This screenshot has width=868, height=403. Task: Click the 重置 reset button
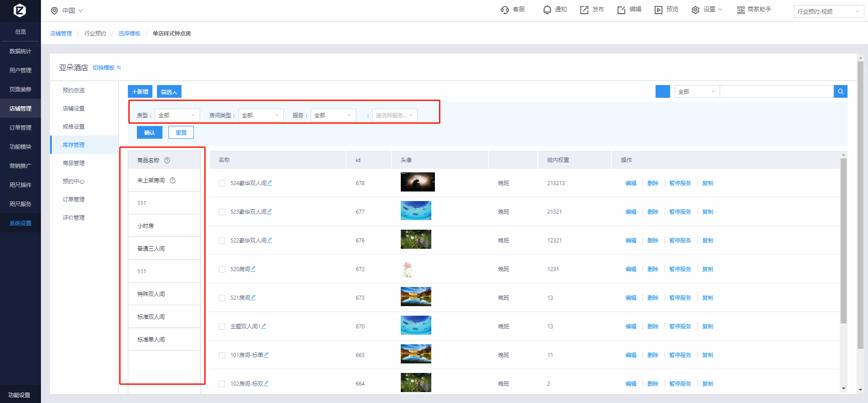click(x=181, y=132)
